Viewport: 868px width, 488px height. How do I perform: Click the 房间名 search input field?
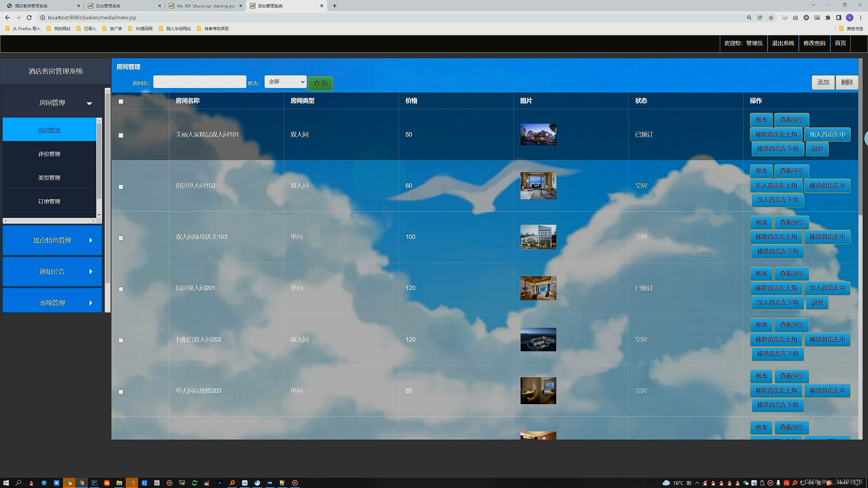click(199, 82)
